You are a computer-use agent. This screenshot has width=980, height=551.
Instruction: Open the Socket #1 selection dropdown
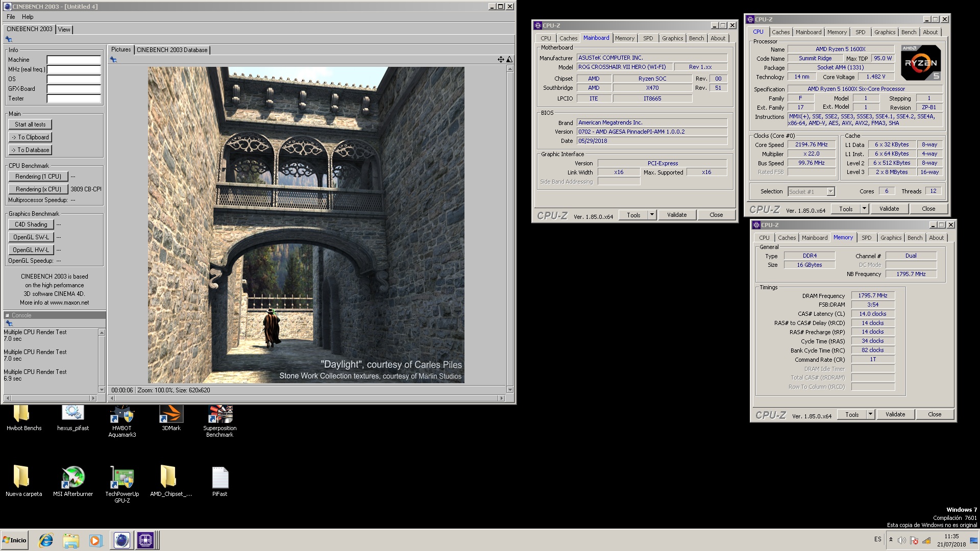[x=830, y=192]
